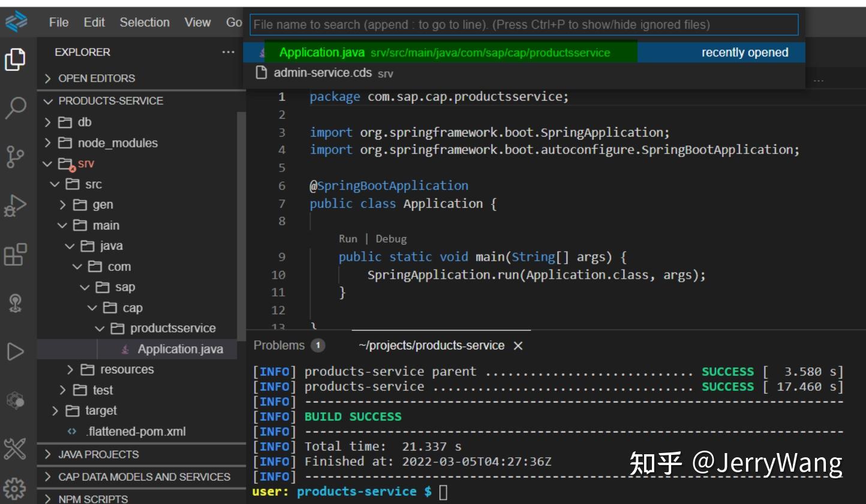Click the Business Application Studio logo icon

[16, 22]
